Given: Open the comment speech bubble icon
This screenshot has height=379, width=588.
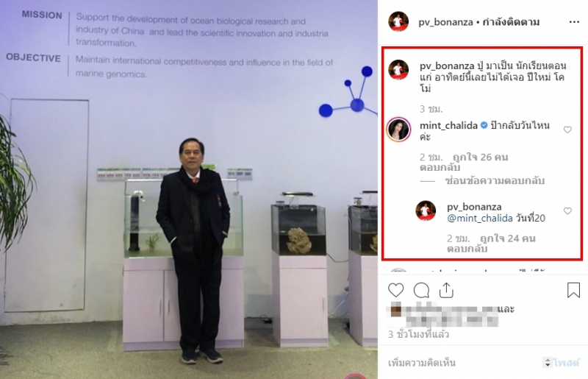Looking at the screenshot, I should [x=421, y=291].
